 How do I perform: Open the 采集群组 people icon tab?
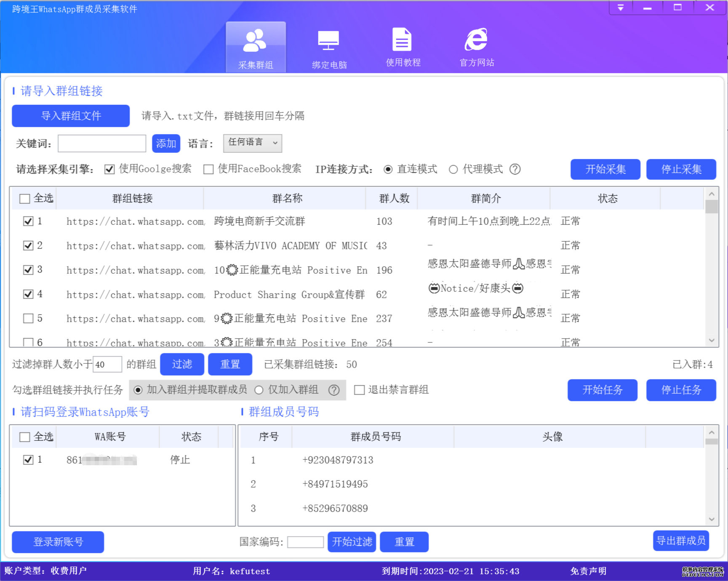click(x=256, y=41)
